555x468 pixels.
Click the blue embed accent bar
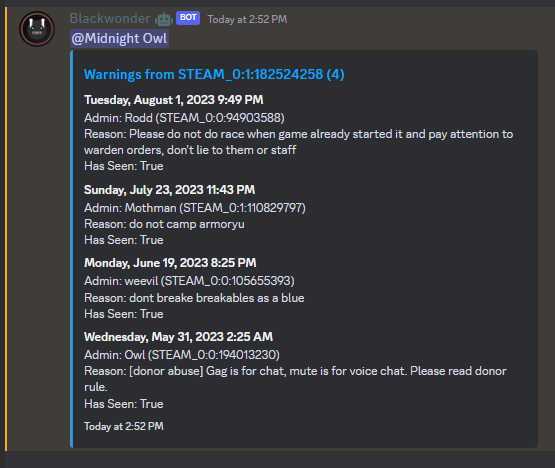71,249
